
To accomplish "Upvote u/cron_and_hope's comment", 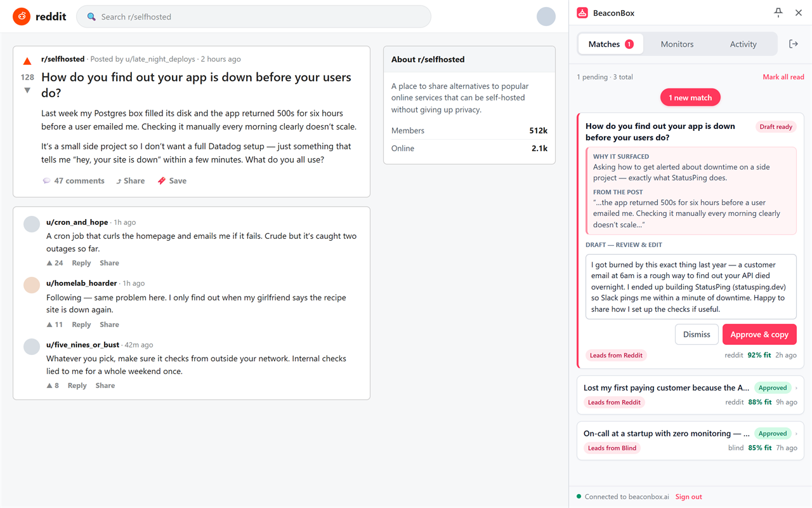I will pos(49,263).
